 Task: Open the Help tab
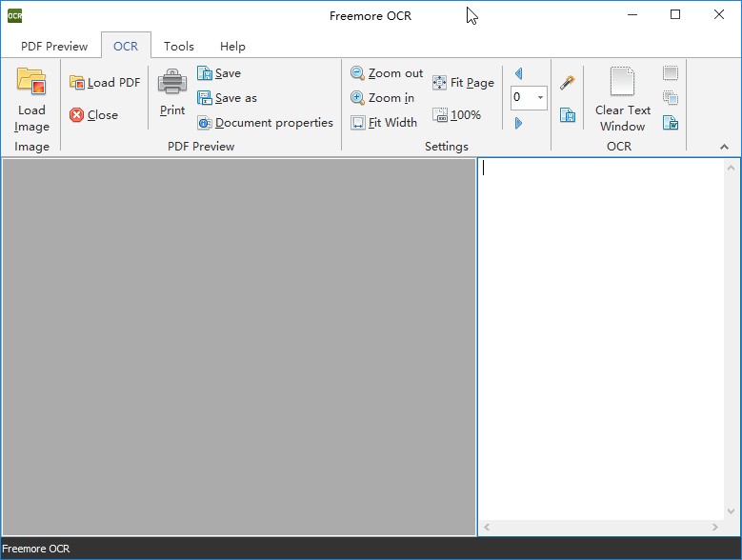pos(232,47)
